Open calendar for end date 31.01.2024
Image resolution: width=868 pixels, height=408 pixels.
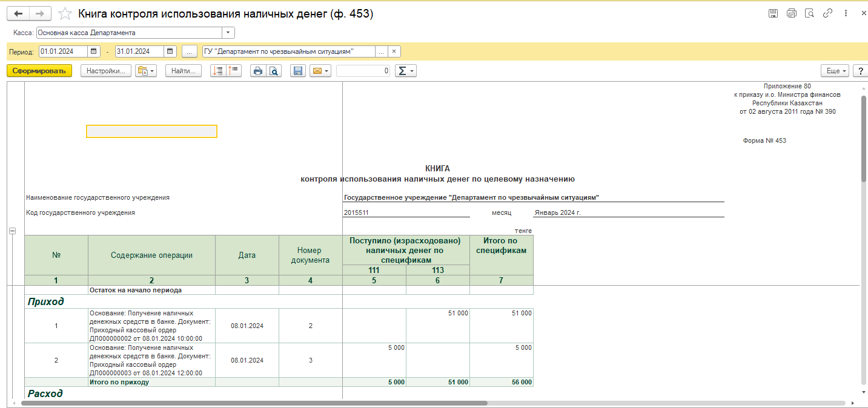[x=170, y=51]
